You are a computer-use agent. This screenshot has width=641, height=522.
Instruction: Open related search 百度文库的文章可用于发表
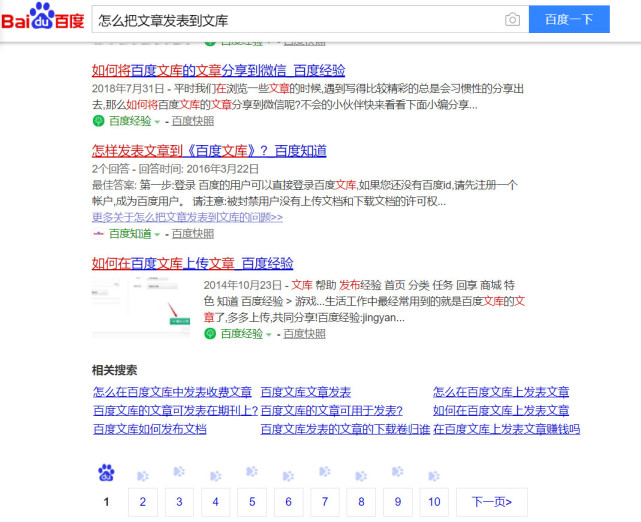point(332,410)
